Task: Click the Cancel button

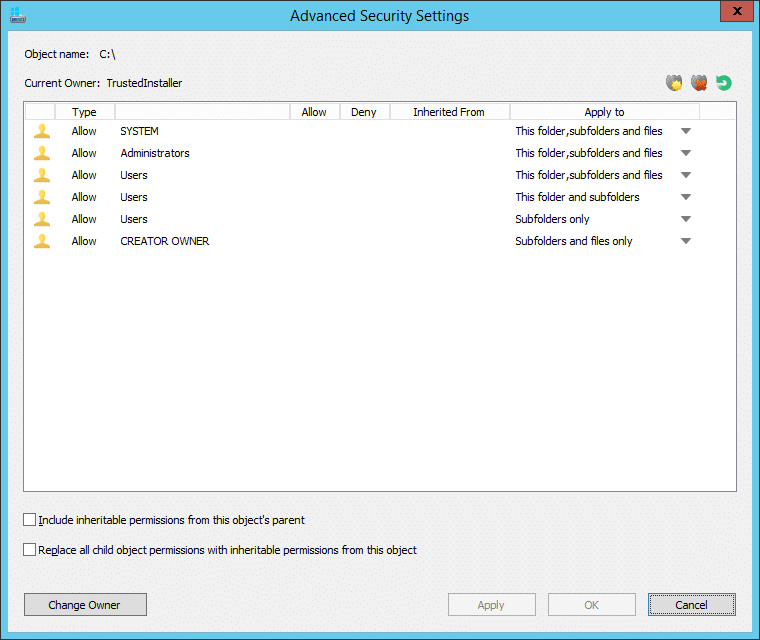Action: [692, 605]
